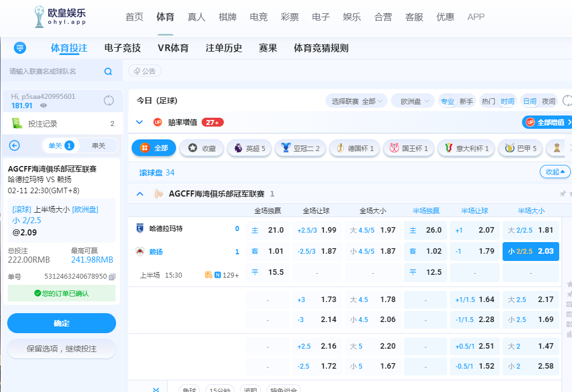
Task: Open the 选择联赛 dropdown
Action: [357, 101]
